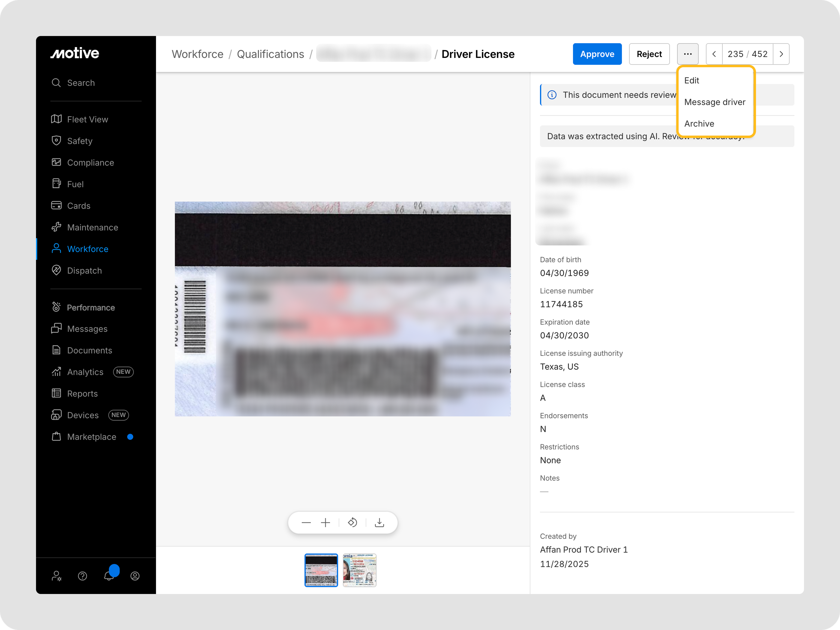Open Qualifications breadcrumb link
The height and width of the screenshot is (630, 840).
coord(270,54)
